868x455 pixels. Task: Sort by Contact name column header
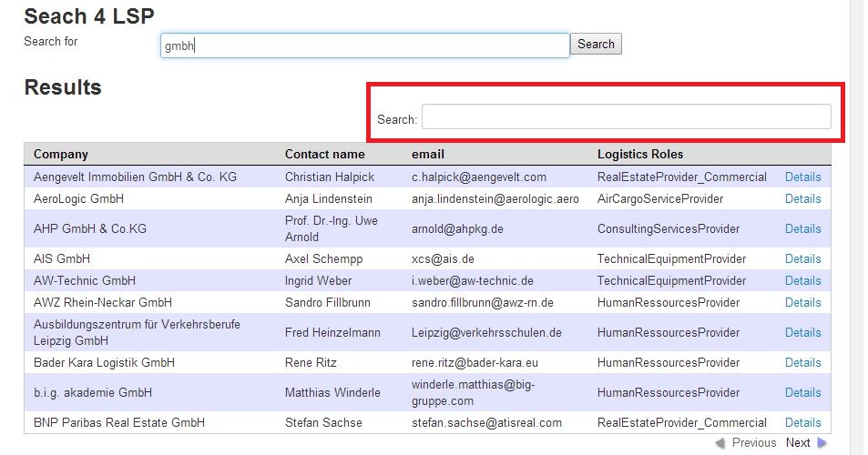pyautogui.click(x=324, y=155)
